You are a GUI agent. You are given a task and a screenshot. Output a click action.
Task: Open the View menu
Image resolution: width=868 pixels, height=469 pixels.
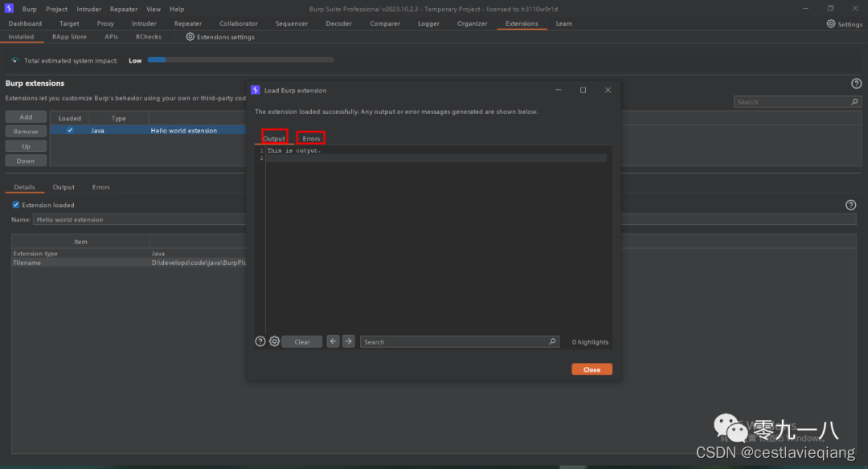(154, 9)
